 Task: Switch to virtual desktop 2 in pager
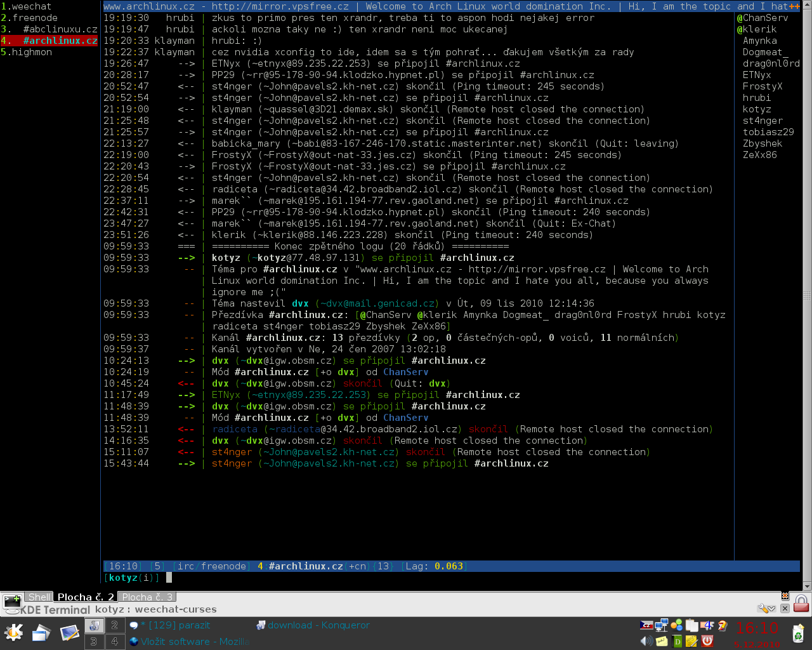[114, 625]
